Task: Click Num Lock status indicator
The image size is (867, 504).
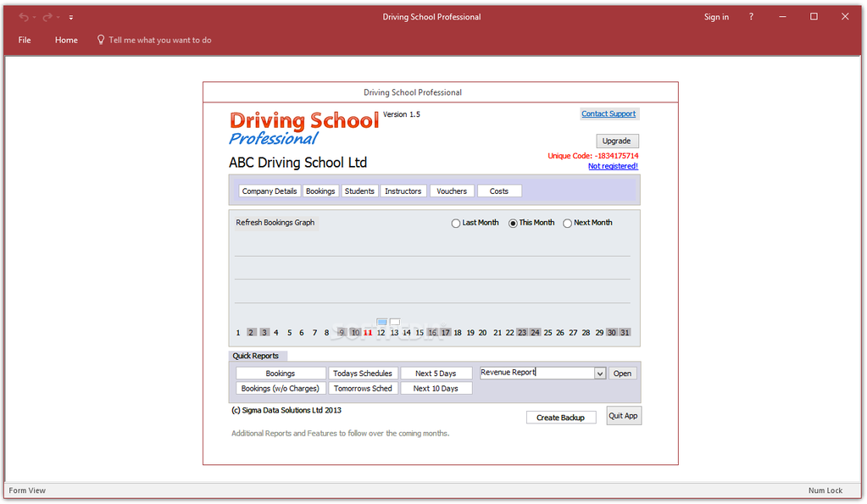Action: click(825, 490)
